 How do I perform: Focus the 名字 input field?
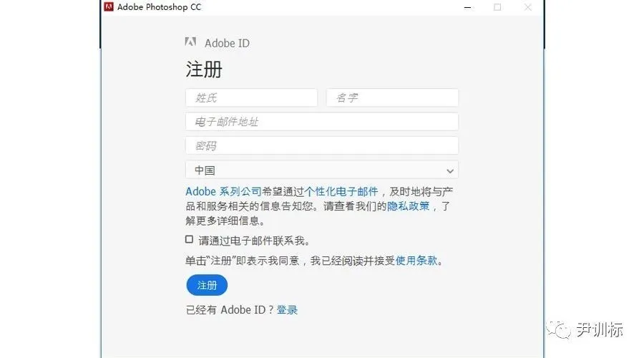pyautogui.click(x=392, y=98)
